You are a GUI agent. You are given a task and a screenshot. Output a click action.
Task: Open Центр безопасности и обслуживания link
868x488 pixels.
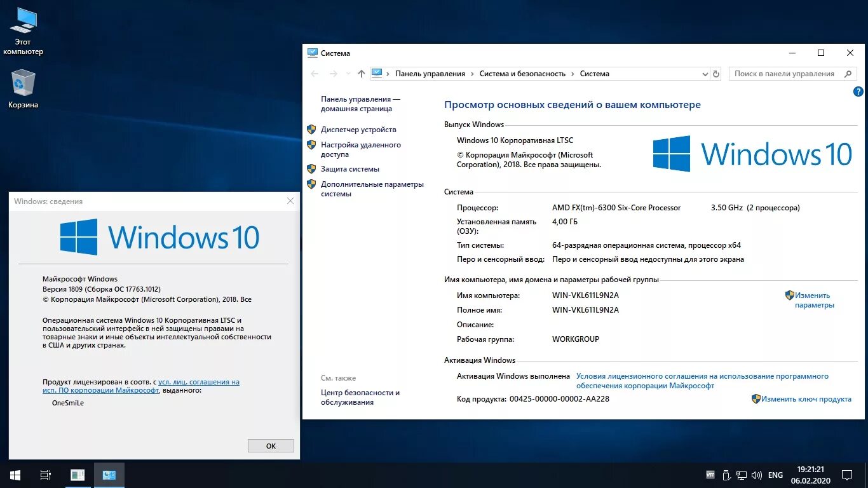point(360,397)
